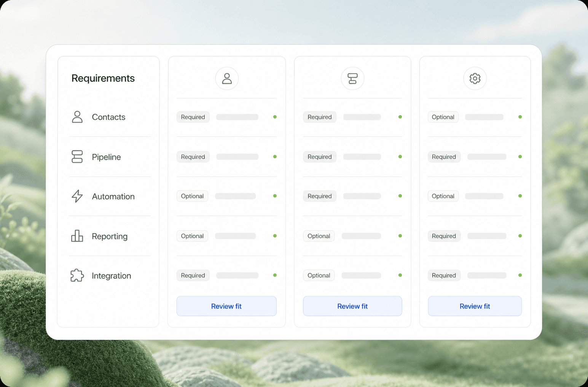Select the Contacts requirement label
Viewport: 588px width, 387px height.
click(108, 117)
